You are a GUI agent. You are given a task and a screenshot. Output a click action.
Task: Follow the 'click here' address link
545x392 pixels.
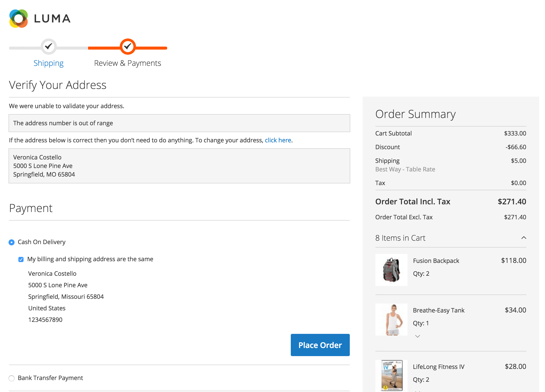[x=278, y=140]
